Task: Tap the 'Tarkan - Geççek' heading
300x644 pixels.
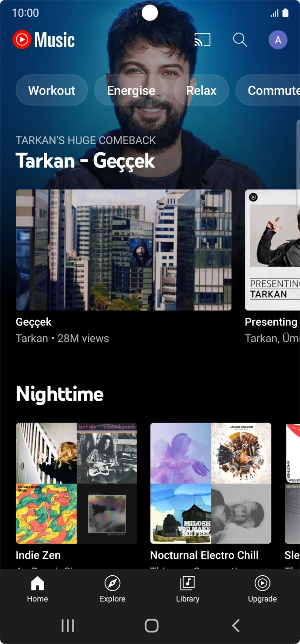Action: click(85, 161)
